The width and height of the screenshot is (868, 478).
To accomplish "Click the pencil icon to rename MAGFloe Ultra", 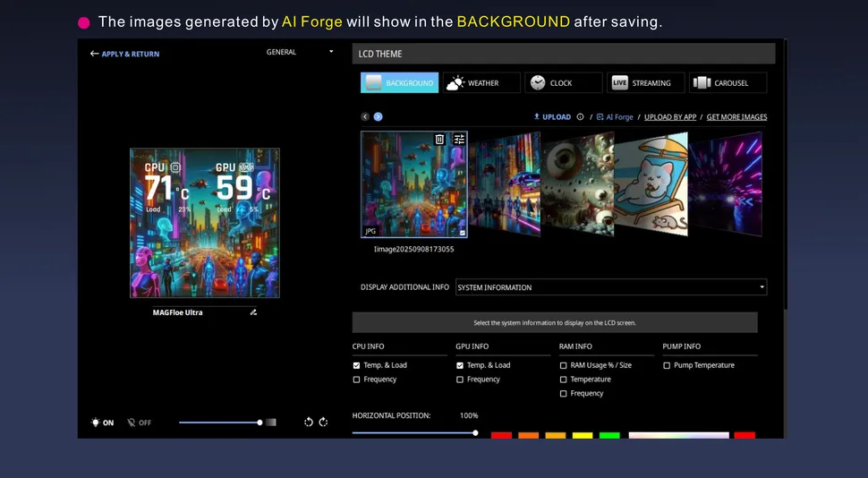I will (x=253, y=312).
